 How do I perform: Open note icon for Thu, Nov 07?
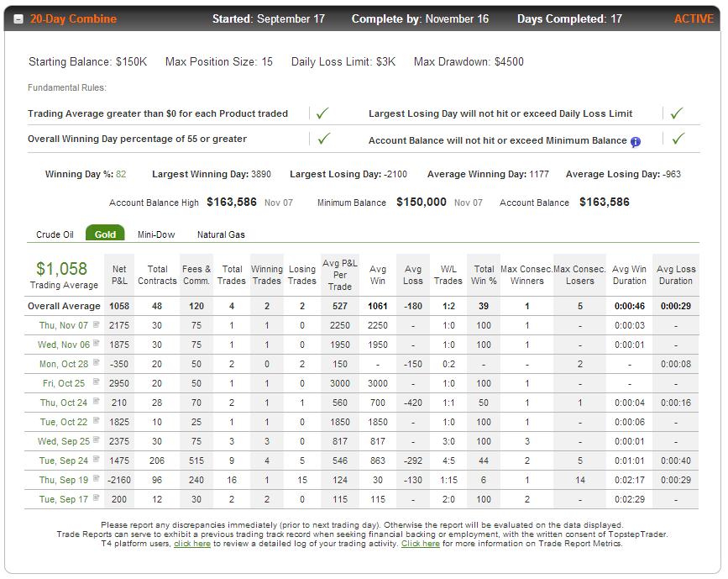(96, 324)
